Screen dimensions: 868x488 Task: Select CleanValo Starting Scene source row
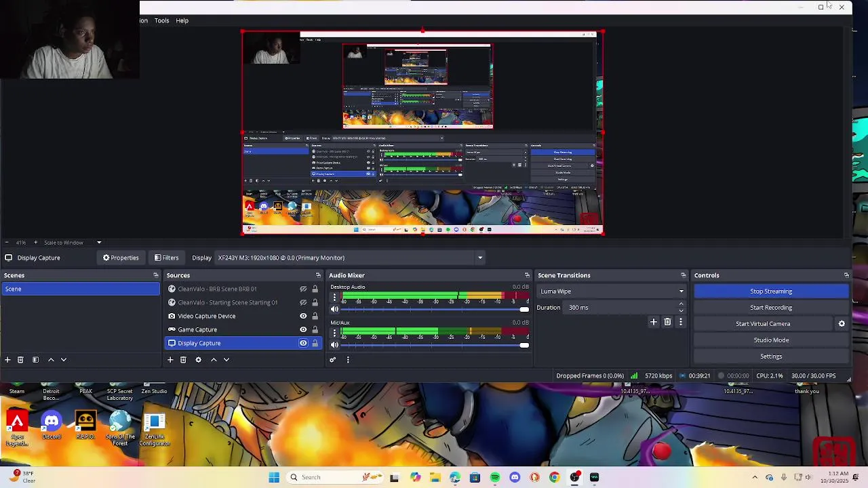[243, 302]
